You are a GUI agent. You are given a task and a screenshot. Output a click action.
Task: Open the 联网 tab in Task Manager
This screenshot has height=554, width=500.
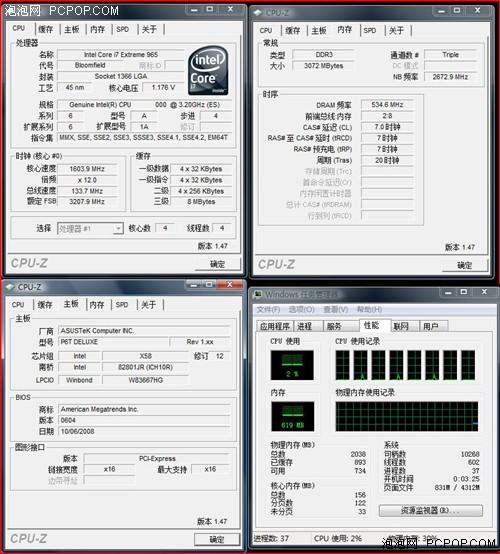pyautogui.click(x=401, y=326)
